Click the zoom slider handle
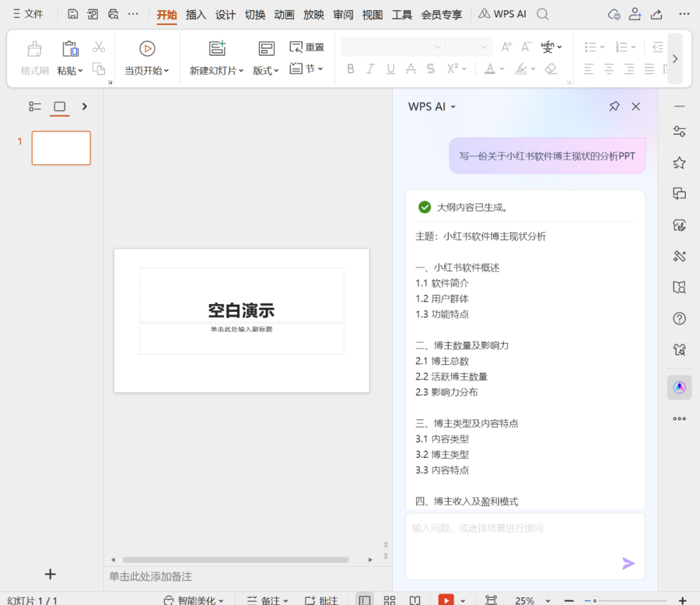The height and width of the screenshot is (605, 700). click(x=594, y=601)
